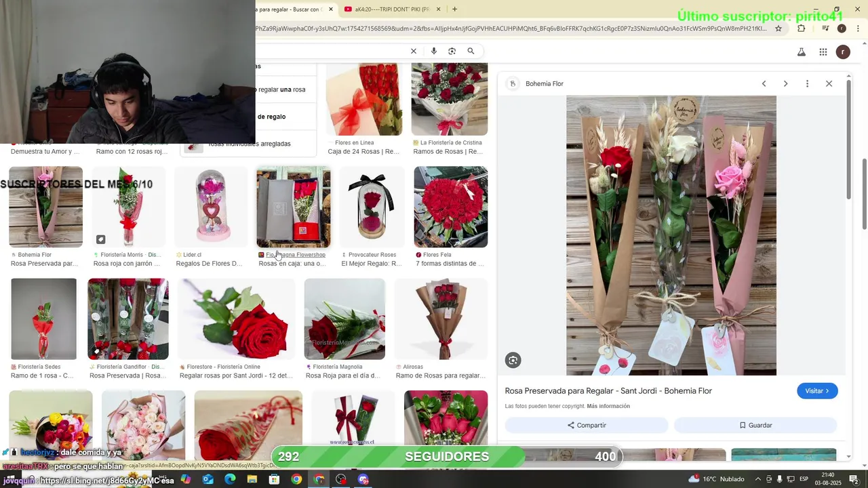Open a new browser tab
This screenshot has height=488, width=868.
click(x=454, y=9)
